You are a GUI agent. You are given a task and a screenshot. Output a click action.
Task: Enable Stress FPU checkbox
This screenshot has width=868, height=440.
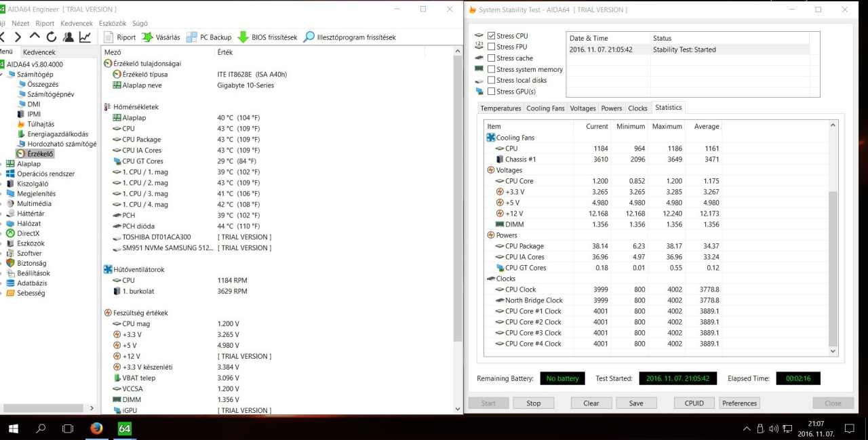click(x=491, y=47)
